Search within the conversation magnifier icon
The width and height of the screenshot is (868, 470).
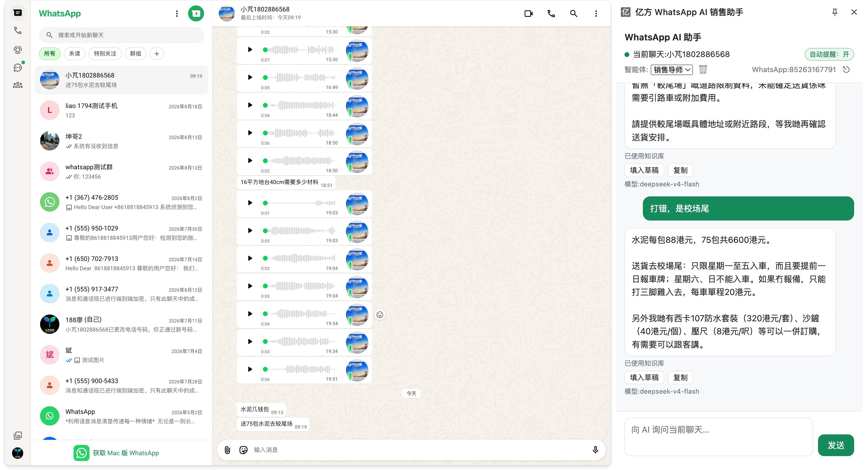point(573,14)
